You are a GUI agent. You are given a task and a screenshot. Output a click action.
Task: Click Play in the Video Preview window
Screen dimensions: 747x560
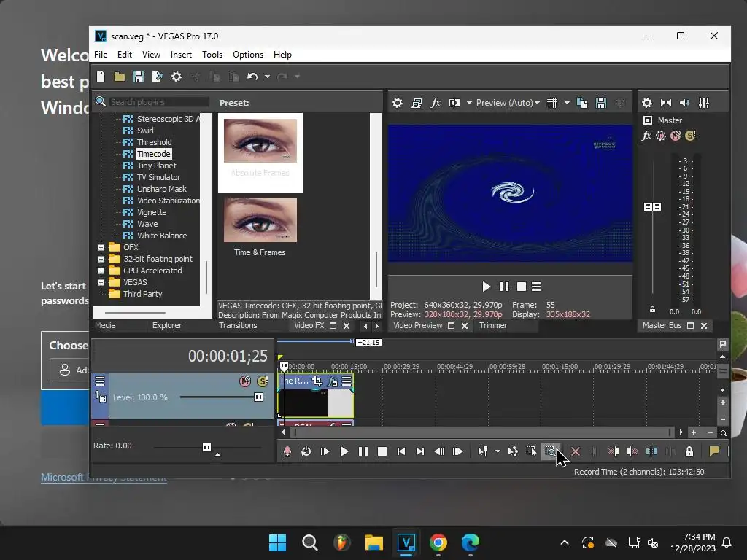pos(486,287)
